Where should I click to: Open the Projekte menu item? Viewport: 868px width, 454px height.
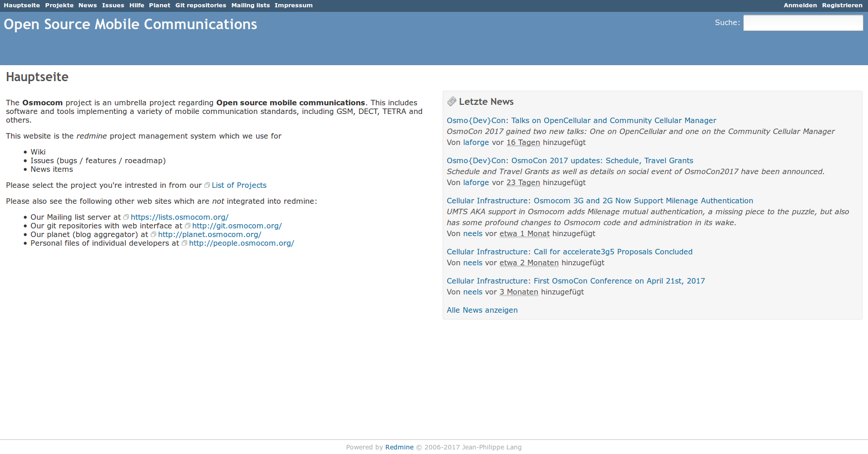(59, 5)
